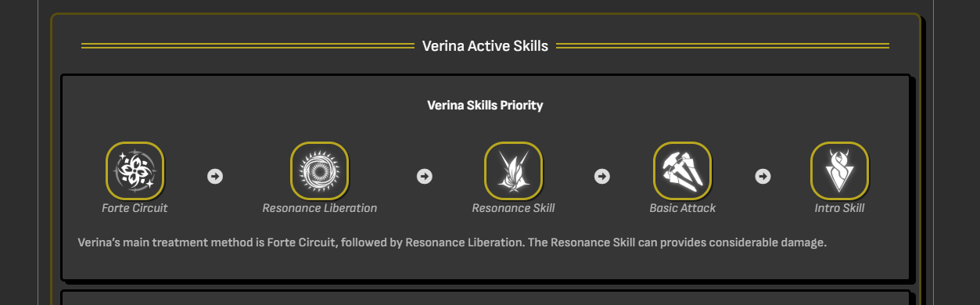This screenshot has height=305, width=980.
Task: Click arrow between Basic Attack and Intro Skill
Action: [x=763, y=176]
